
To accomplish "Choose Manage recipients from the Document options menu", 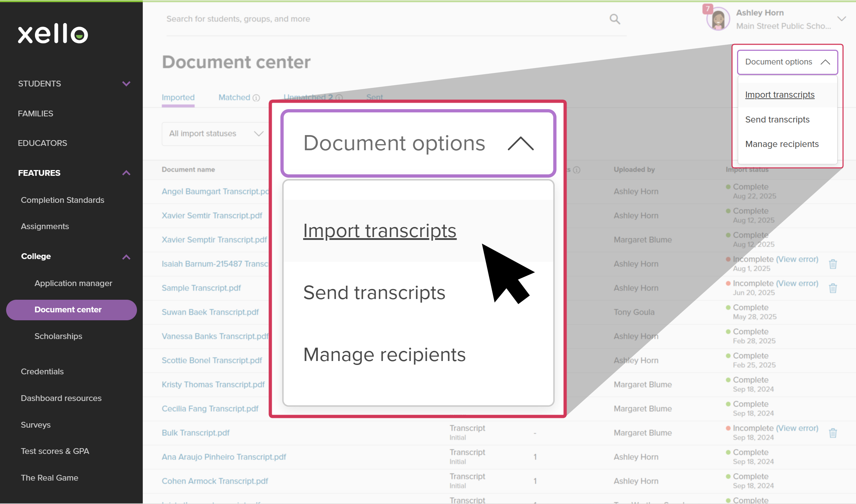I will click(x=782, y=144).
